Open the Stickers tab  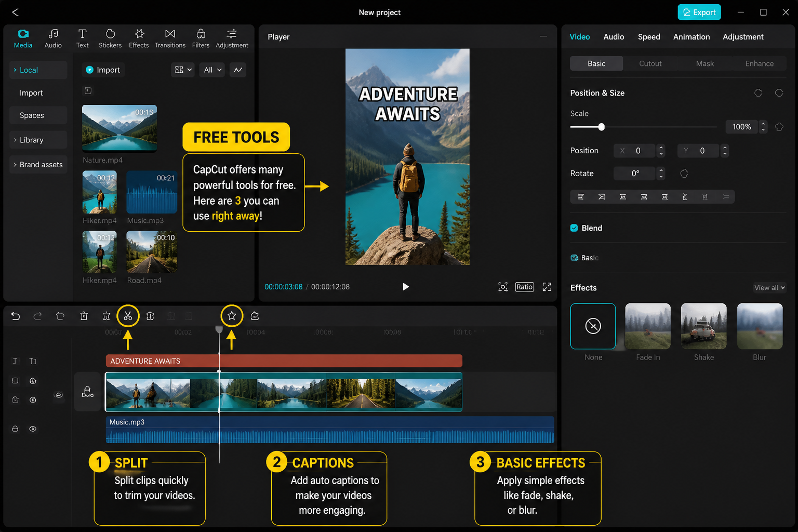[110, 39]
